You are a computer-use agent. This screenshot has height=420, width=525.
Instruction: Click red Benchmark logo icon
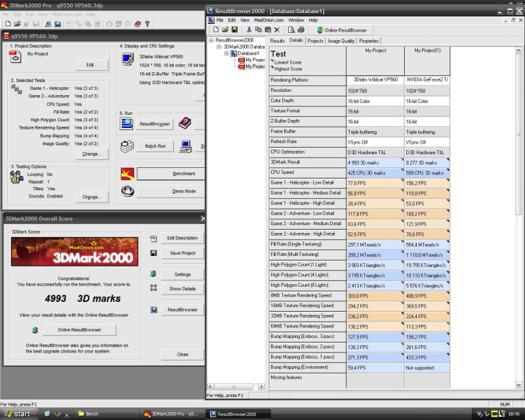coord(127,174)
